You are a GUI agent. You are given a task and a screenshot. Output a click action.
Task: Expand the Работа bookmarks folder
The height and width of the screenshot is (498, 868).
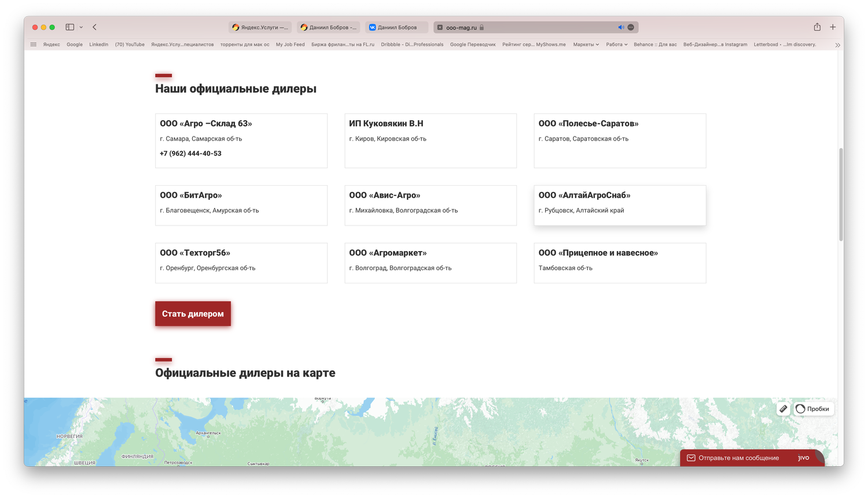(616, 45)
